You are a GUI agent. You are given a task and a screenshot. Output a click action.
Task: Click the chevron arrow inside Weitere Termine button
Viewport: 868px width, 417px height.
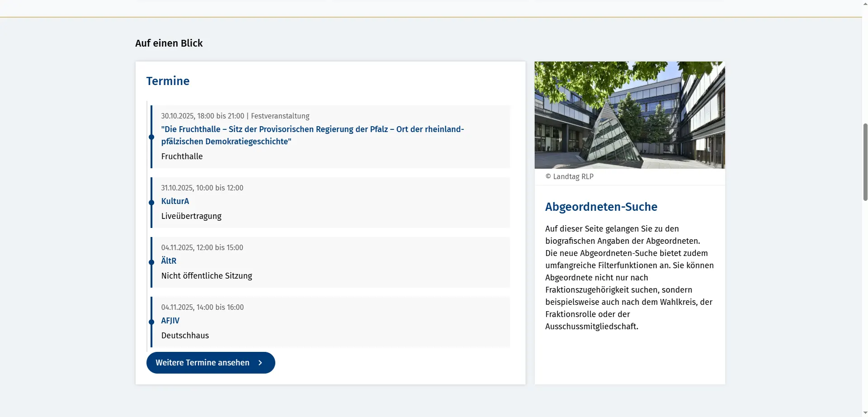click(x=260, y=363)
